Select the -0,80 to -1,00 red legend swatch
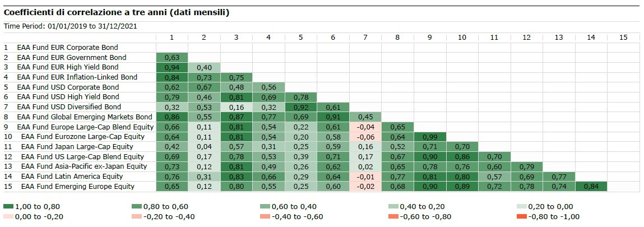Image resolution: width=644 pixels, height=227 pixels. pyautogui.click(x=521, y=216)
